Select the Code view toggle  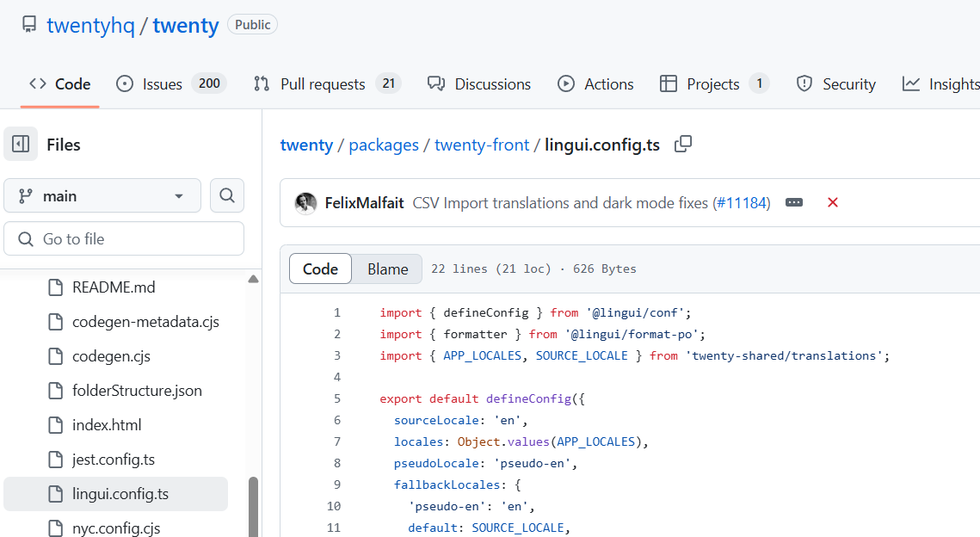click(x=321, y=268)
